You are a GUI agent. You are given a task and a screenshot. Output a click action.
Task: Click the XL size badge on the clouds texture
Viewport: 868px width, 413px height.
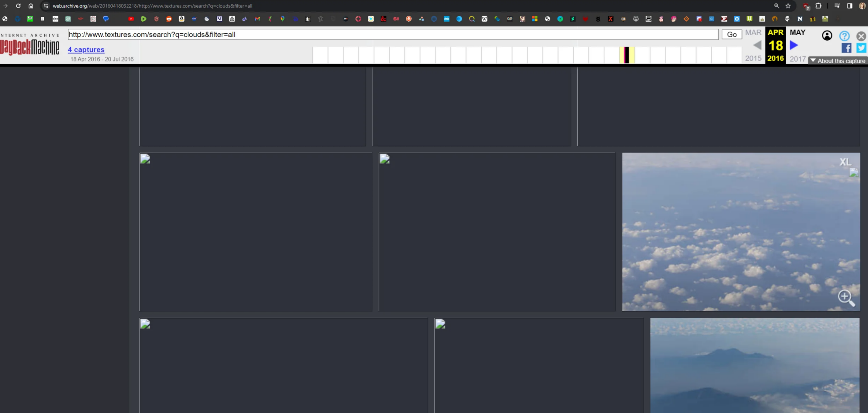pyautogui.click(x=845, y=162)
